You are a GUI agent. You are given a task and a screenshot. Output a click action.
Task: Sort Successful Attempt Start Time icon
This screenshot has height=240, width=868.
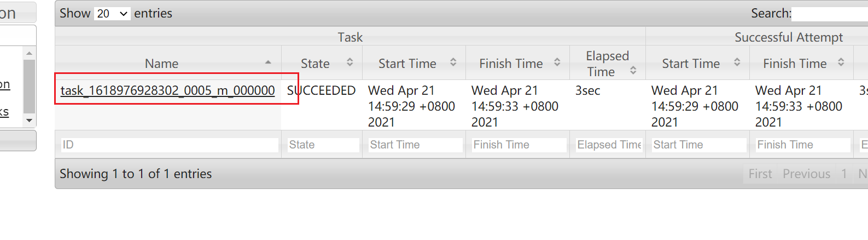tap(737, 62)
